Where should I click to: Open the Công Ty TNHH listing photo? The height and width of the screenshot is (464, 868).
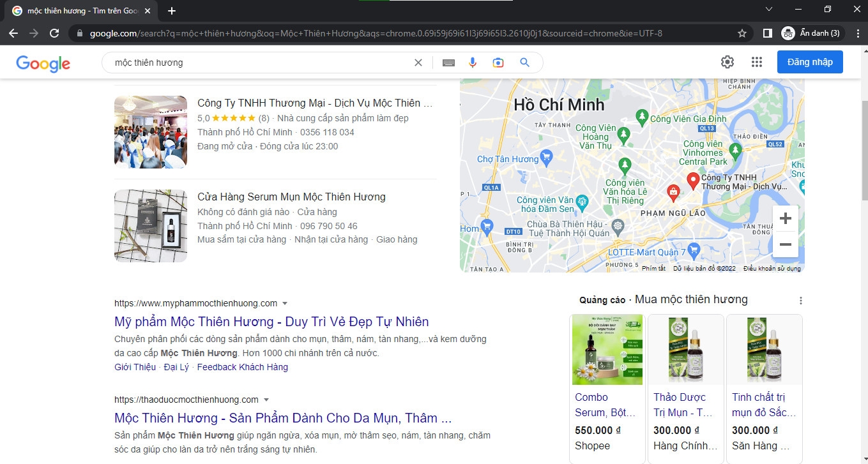[151, 132]
